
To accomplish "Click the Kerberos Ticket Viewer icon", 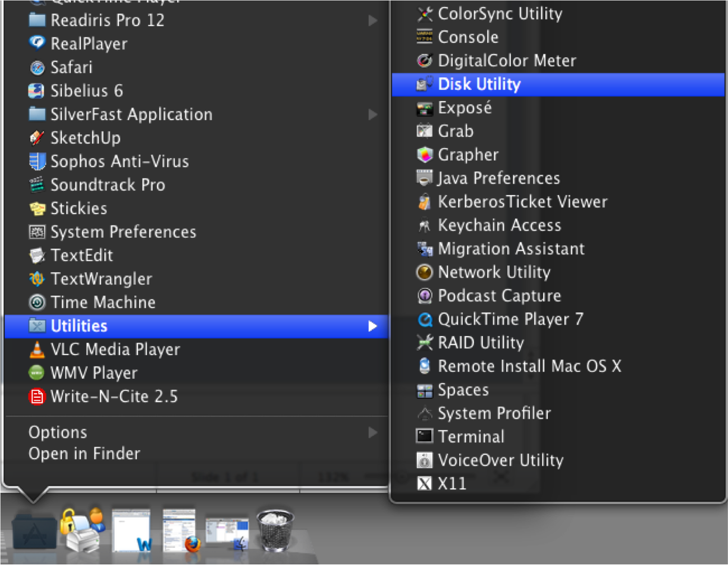I will click(x=424, y=202).
